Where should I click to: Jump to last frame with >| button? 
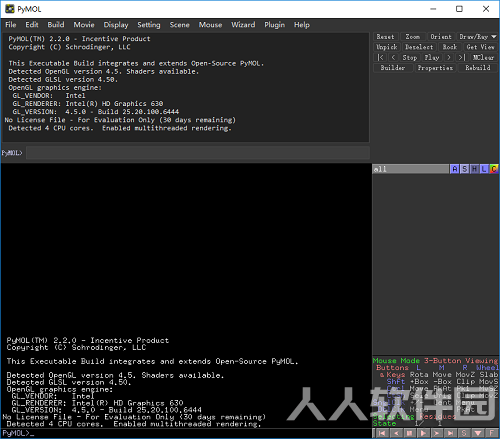pos(461,57)
